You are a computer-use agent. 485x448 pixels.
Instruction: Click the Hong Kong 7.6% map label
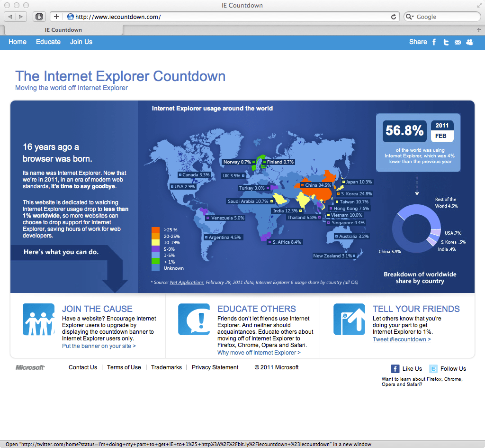tap(349, 209)
